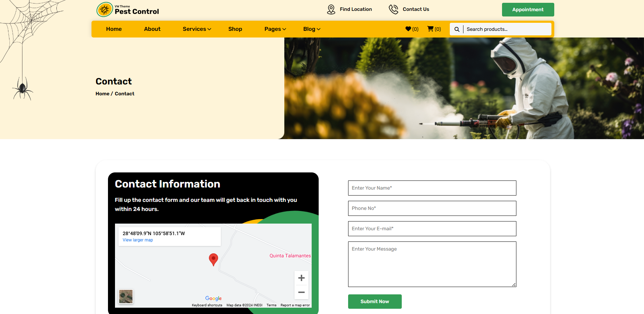Screen dimensions: 644x314
Task: Click the Find Location pin icon
Action: tap(331, 9)
